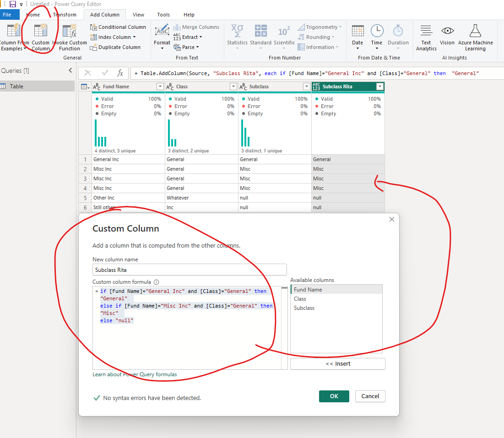The height and width of the screenshot is (438, 504).
Task: Open Scientific number operations
Action: coord(284,37)
